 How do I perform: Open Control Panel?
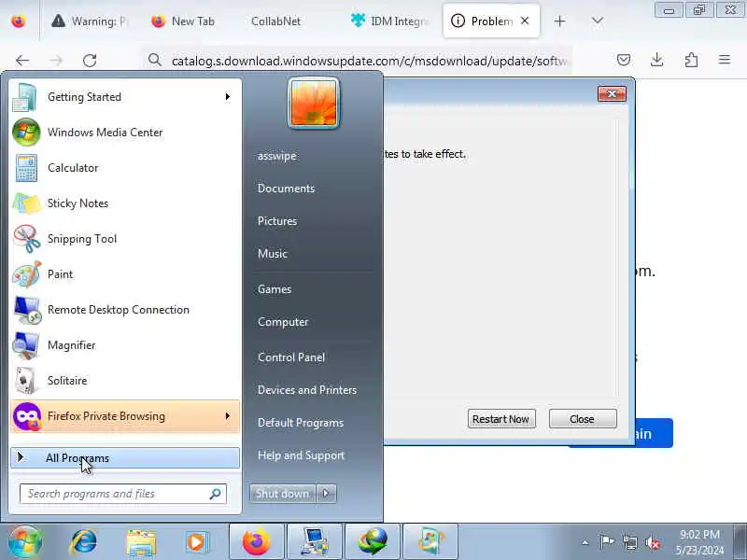click(291, 357)
